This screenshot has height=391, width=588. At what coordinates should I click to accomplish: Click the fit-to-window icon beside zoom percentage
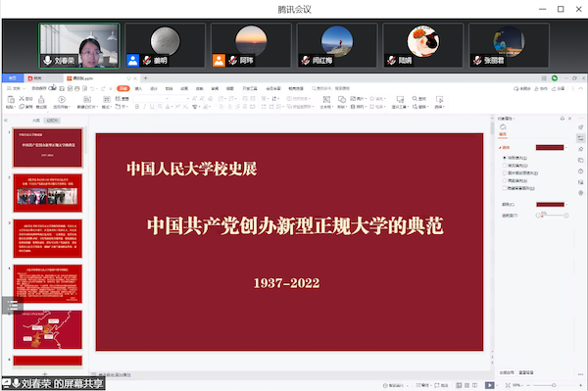click(508, 385)
